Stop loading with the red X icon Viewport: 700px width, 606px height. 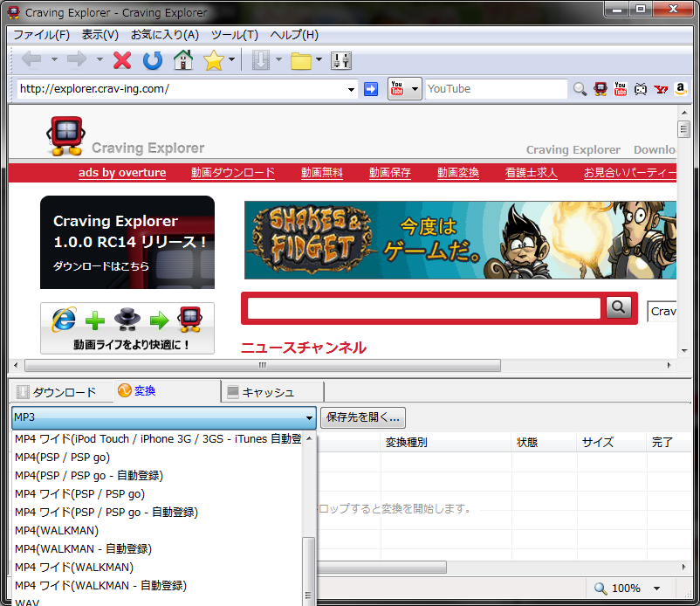(x=122, y=60)
